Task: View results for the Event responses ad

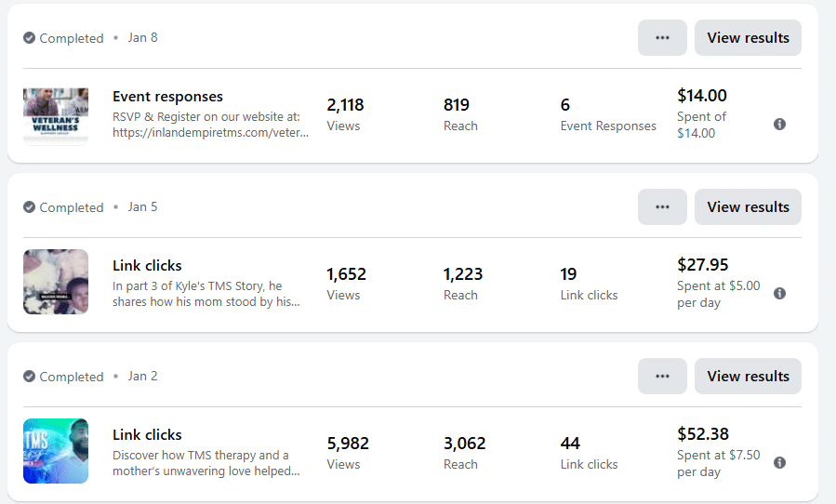Action: point(748,38)
